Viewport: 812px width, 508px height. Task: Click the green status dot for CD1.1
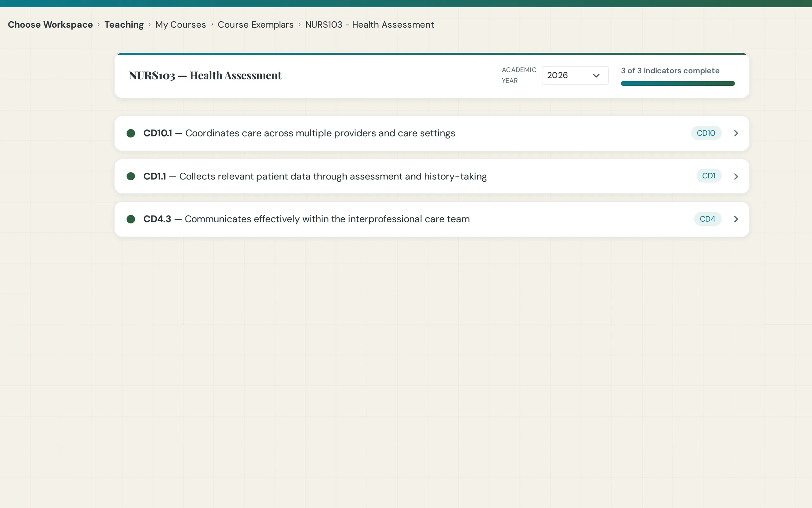[131, 177]
